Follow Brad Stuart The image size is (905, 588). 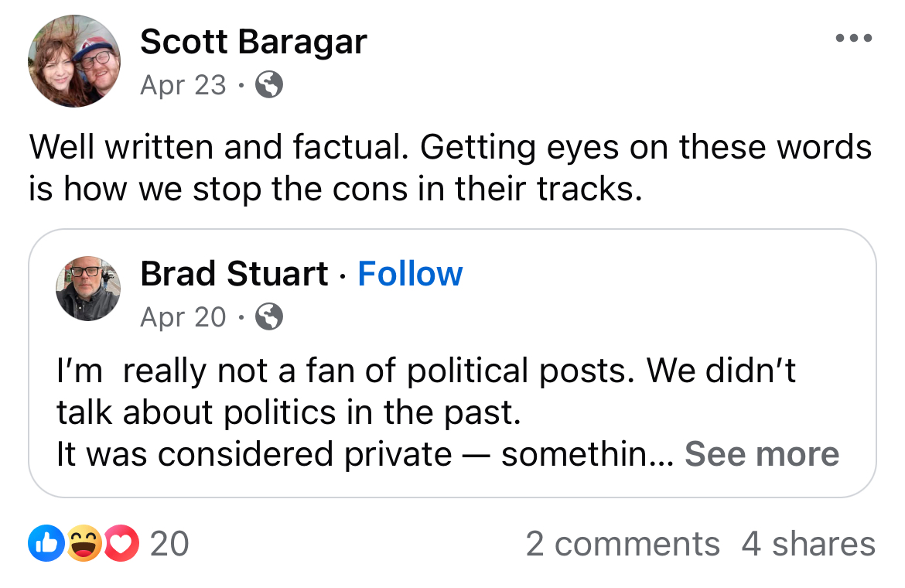coord(410,274)
